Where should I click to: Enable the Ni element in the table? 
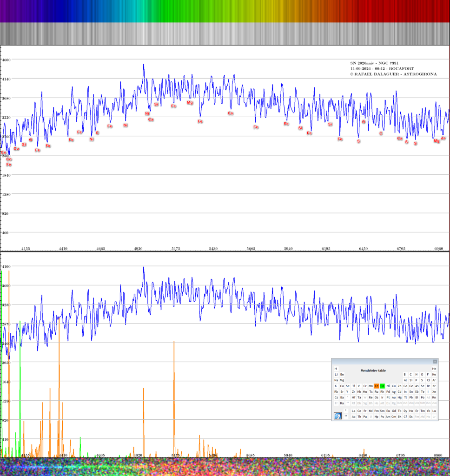388,386
